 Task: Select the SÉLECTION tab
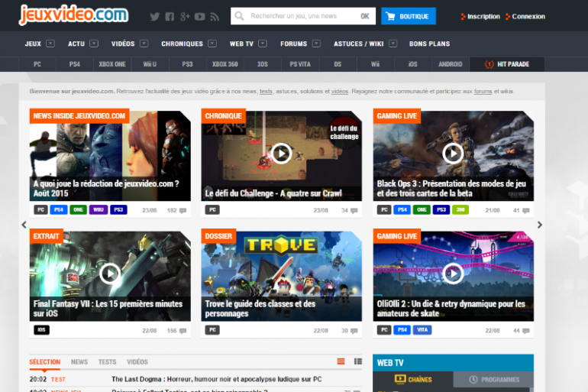point(44,362)
